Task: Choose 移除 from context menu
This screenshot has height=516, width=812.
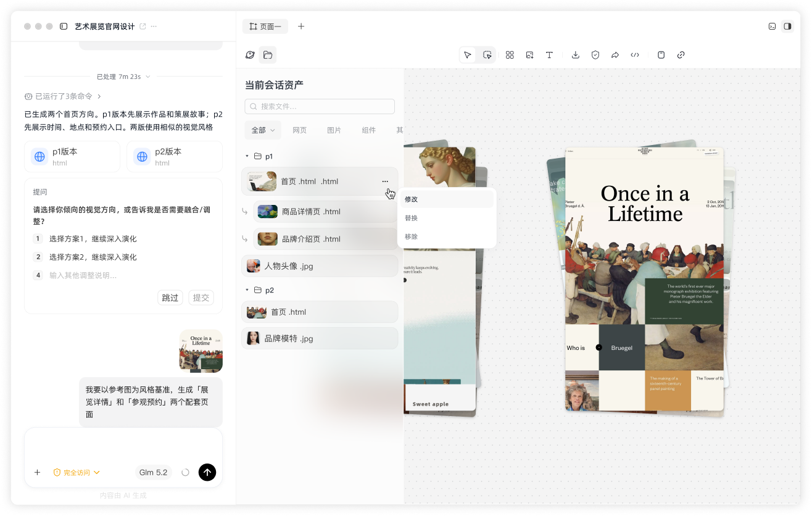Action: tap(447, 236)
